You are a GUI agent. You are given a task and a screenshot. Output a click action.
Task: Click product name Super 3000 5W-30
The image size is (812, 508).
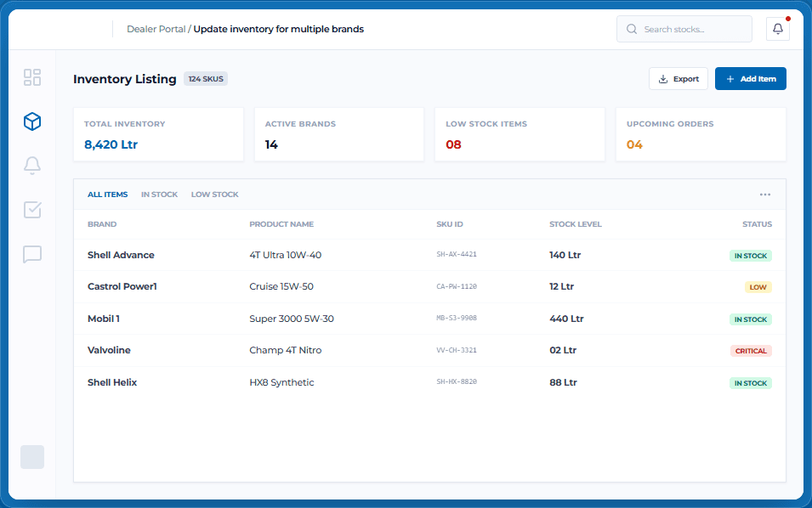[292, 319]
